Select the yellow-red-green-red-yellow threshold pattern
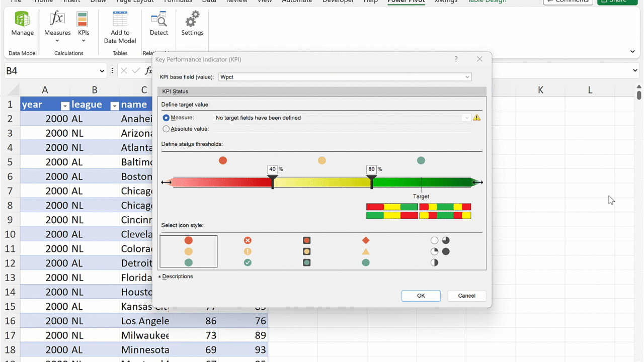644x362 pixels. pos(445,216)
